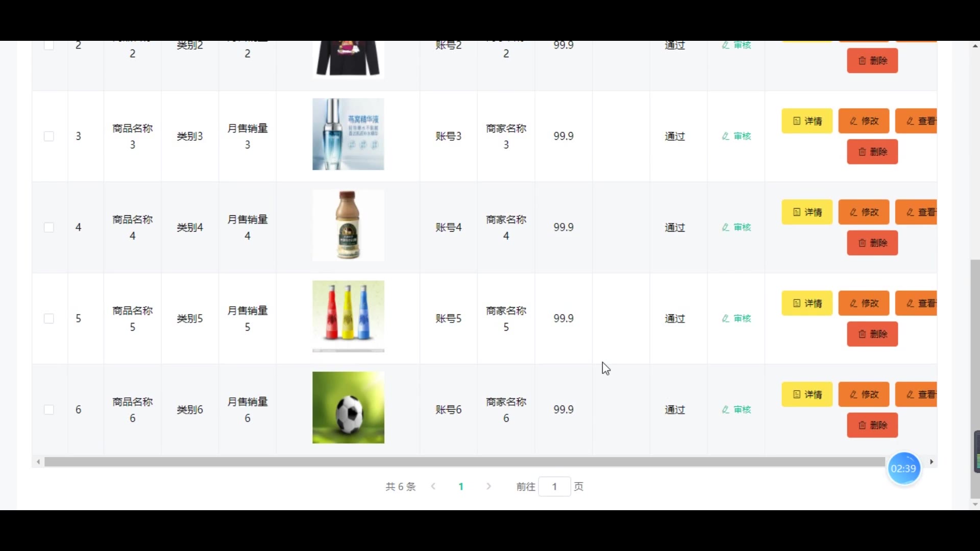
Task: Go to previous page arrow
Action: 433,486
